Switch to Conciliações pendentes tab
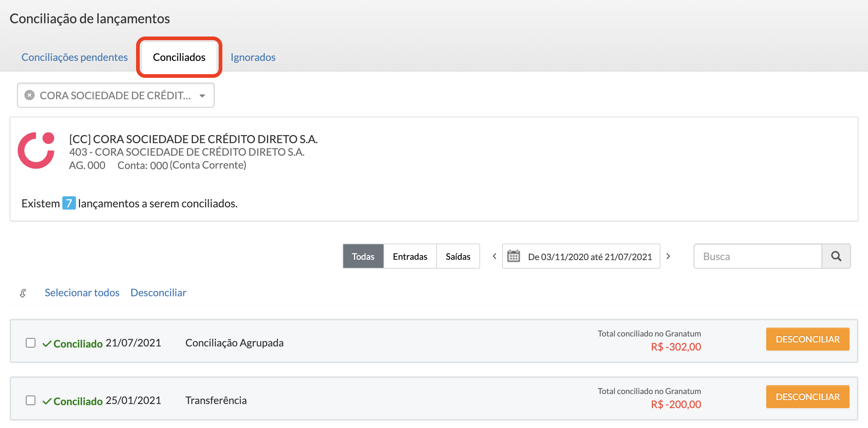Viewport: 868px width, 428px height. (74, 57)
